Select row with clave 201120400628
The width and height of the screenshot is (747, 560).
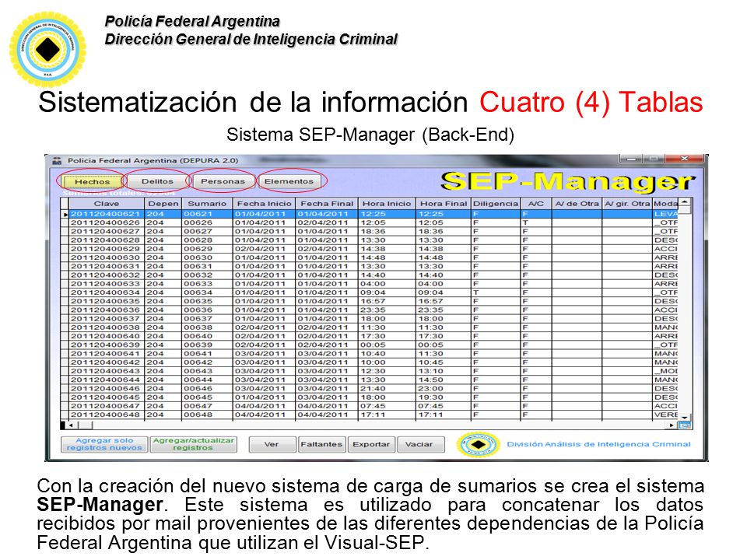pos(370,240)
